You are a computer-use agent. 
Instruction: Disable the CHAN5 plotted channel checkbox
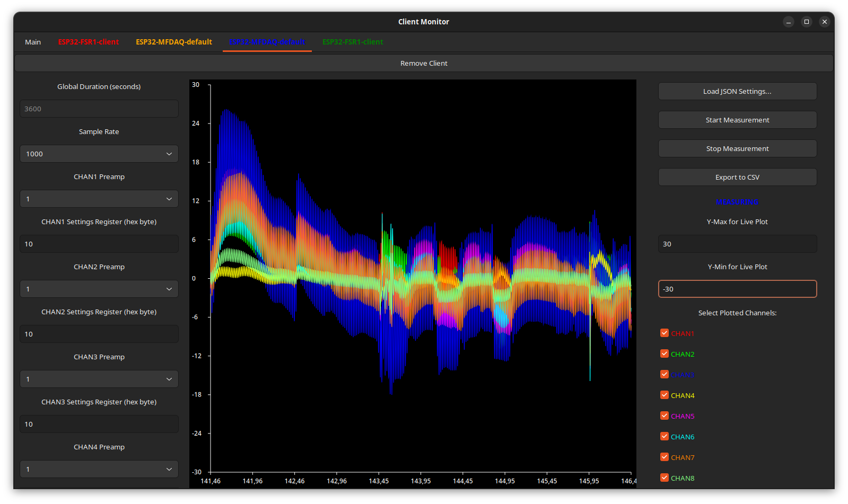[665, 415]
